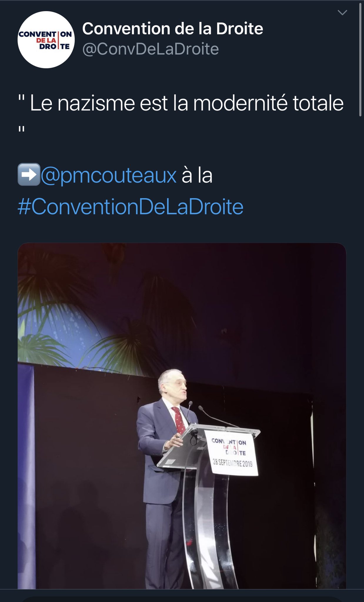The height and width of the screenshot is (602, 364).
Task: Open the Convention de la Droite profile avatar
Action: 46,40
